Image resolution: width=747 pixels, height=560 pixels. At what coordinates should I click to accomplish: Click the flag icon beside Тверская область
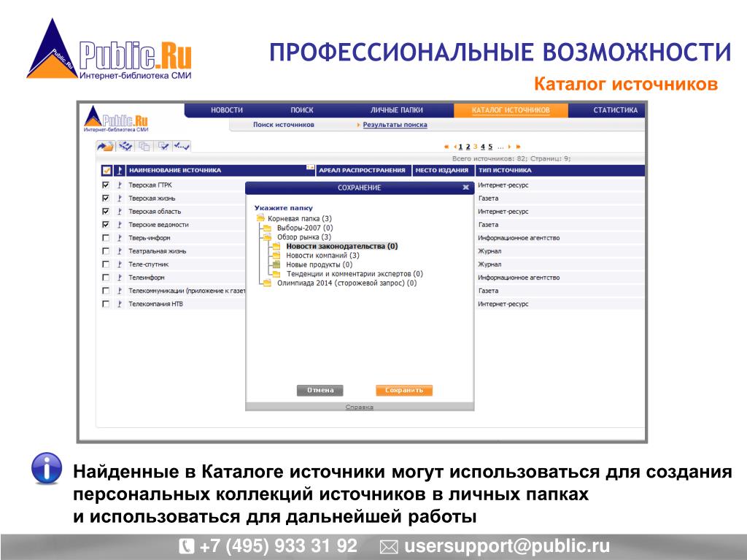click(119, 211)
